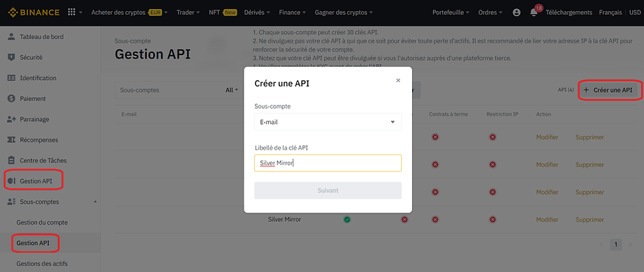
Task: Expand Gagner des cryptos menu
Action: pos(344,13)
